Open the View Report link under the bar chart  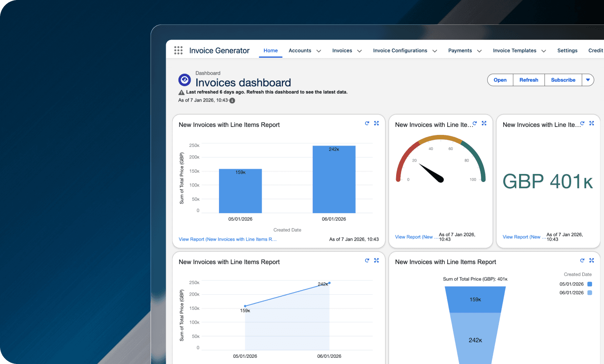tap(228, 239)
